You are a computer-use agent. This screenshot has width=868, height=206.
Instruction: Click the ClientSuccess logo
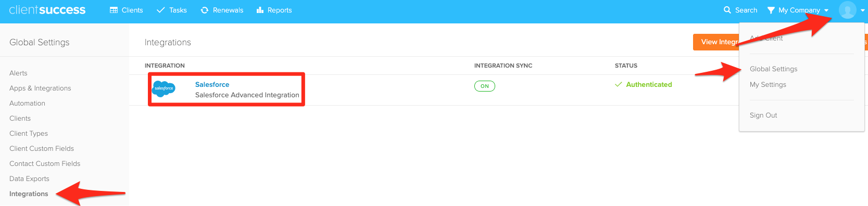coord(47,10)
